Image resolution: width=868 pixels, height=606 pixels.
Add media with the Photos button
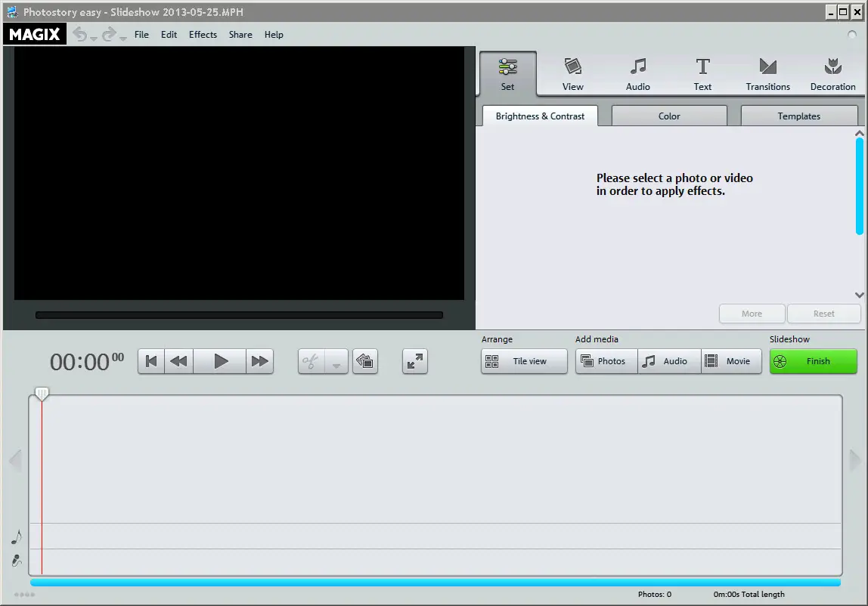[606, 361]
